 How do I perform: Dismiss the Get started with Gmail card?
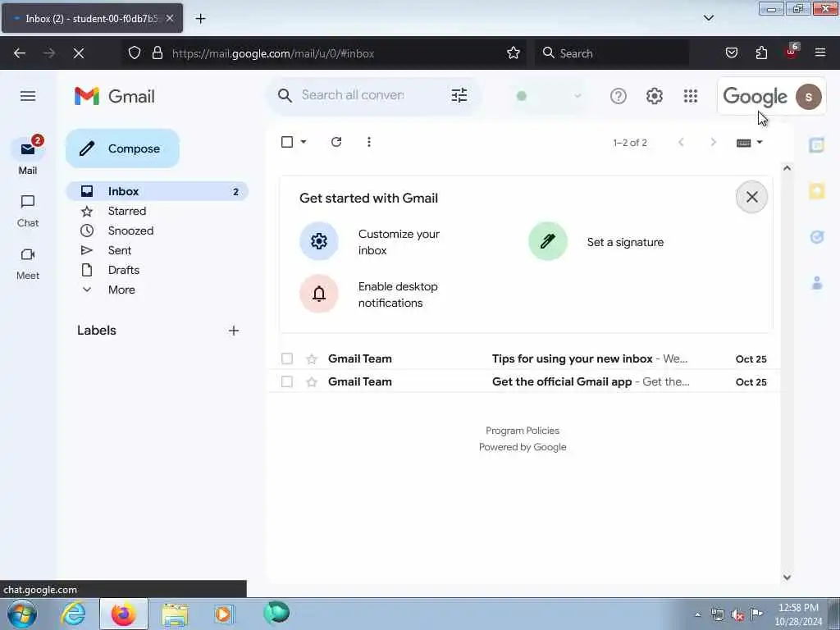[751, 197]
